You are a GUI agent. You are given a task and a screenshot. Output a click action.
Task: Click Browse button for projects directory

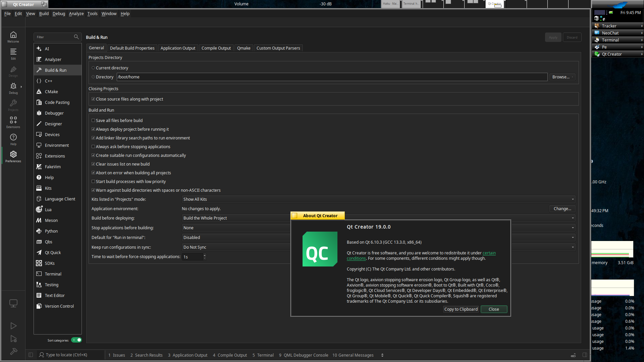tap(562, 77)
